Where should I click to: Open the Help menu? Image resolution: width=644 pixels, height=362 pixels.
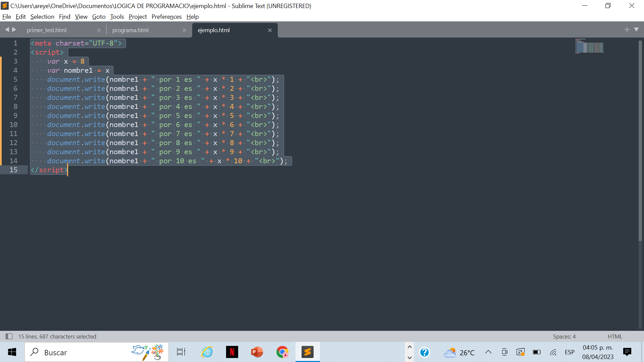click(x=193, y=17)
